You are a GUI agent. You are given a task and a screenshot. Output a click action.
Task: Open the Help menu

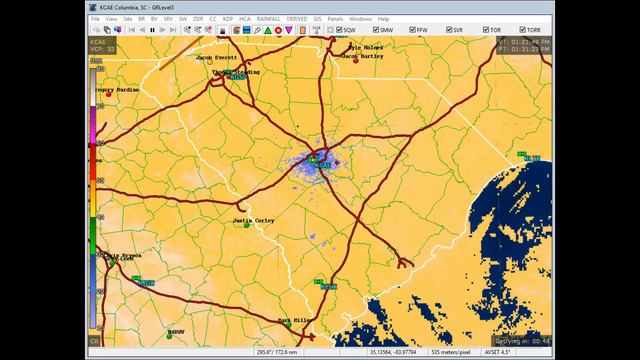pyautogui.click(x=383, y=19)
